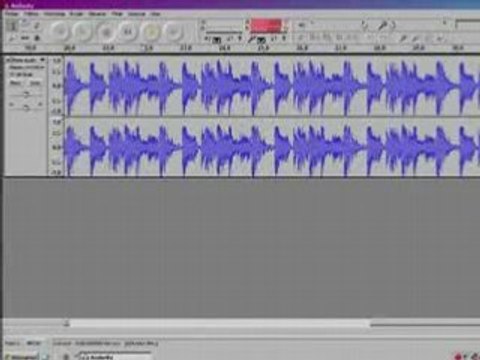Click the track gain slider
480x360 pixels.
pyautogui.click(x=26, y=94)
